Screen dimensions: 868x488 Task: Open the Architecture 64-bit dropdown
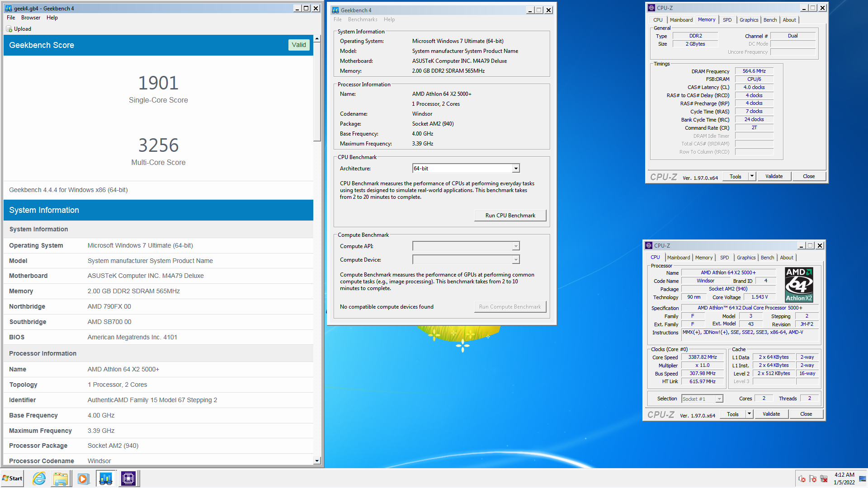pyautogui.click(x=515, y=169)
